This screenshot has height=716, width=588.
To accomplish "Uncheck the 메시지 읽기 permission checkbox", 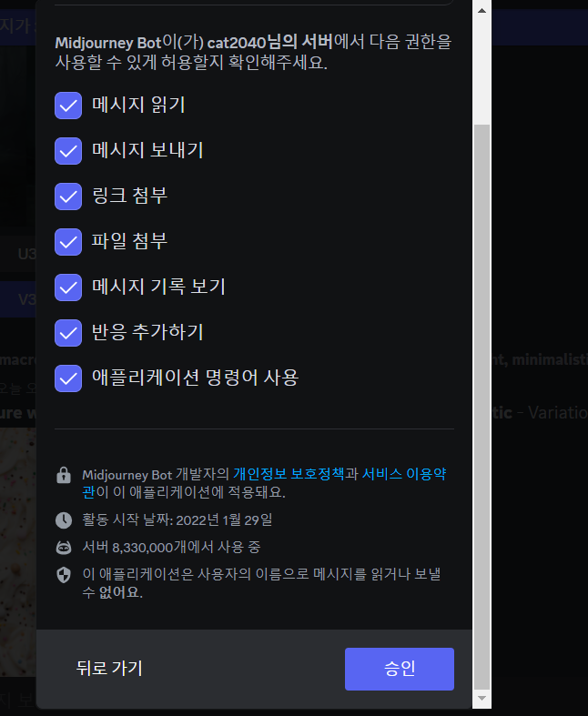I will pos(68,106).
